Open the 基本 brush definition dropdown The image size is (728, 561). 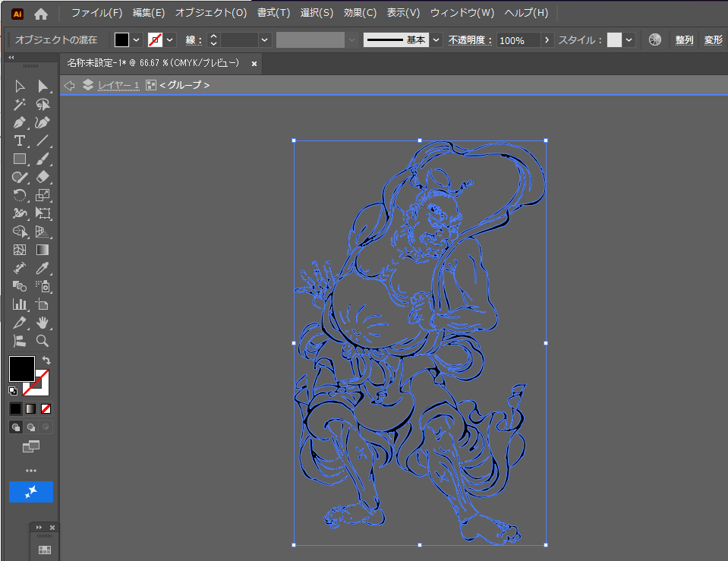pyautogui.click(x=436, y=39)
